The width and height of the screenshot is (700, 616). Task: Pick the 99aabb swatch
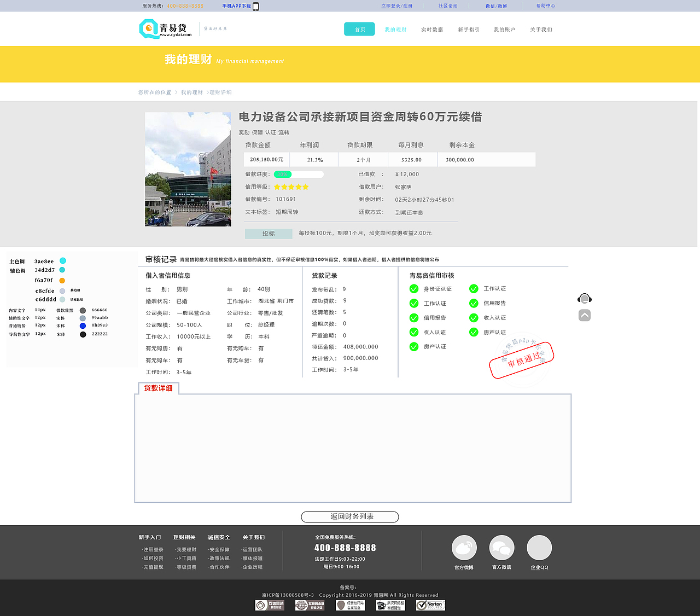[83, 318]
